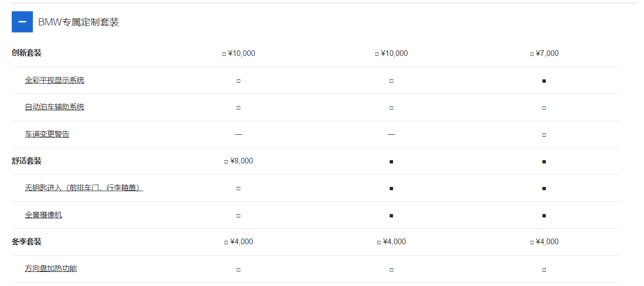This screenshot has width=644, height=286.
Task: Click first column square in 全景摄像机 row
Action: point(239,216)
